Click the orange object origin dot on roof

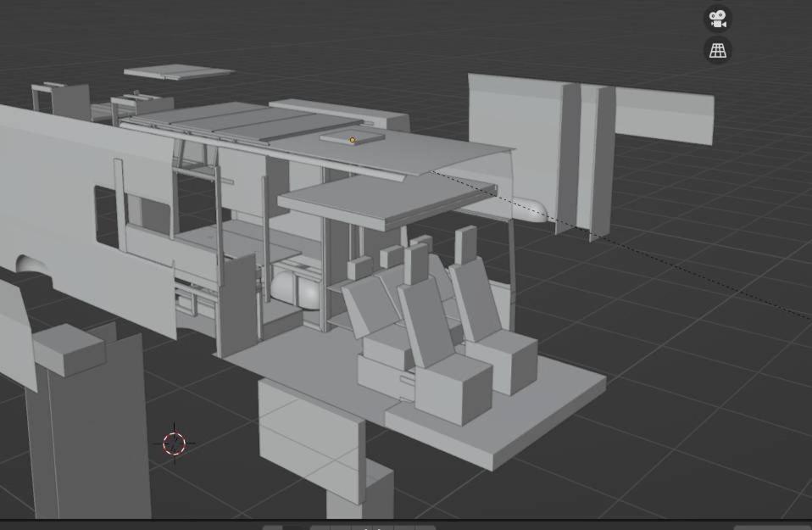point(353,140)
